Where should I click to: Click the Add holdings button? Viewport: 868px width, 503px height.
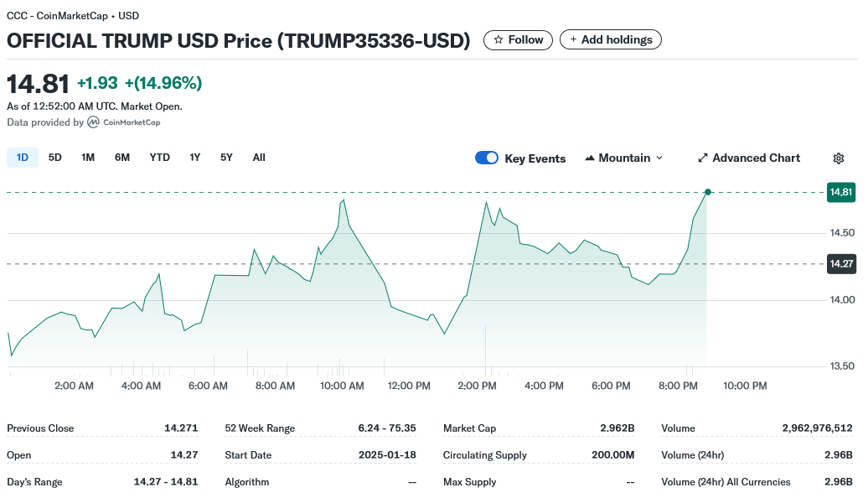pos(611,40)
